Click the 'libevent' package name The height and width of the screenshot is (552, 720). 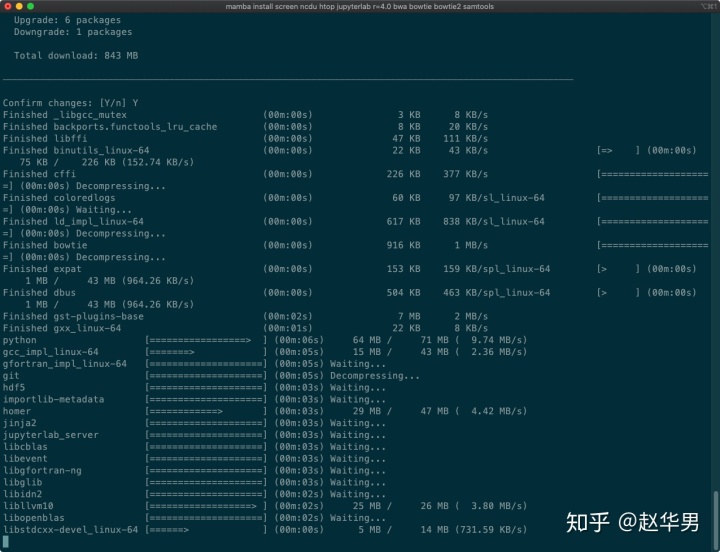(x=25, y=459)
